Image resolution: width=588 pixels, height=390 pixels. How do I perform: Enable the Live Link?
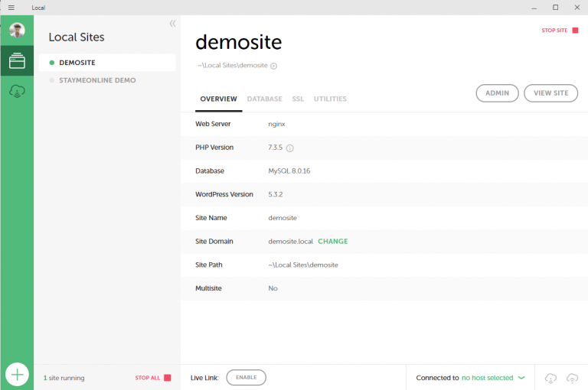[246, 378]
